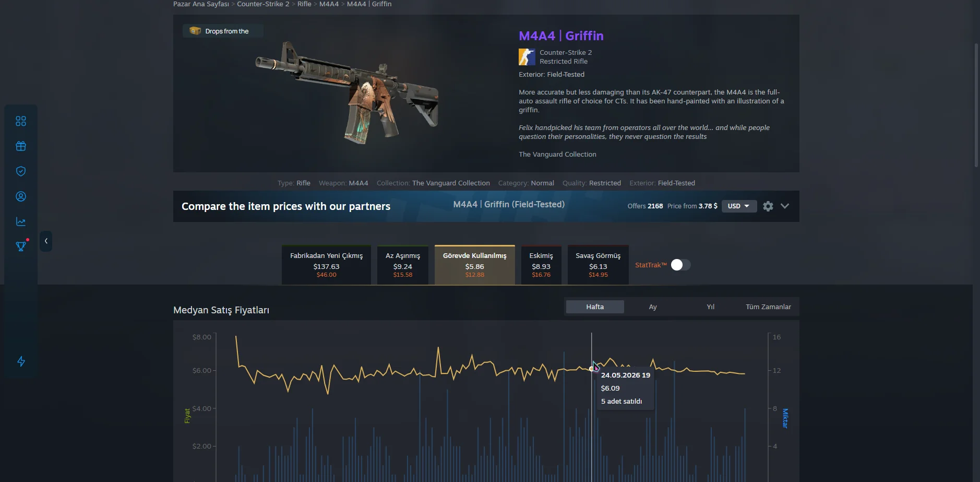Click the highlighted chart data point marker

point(591,369)
